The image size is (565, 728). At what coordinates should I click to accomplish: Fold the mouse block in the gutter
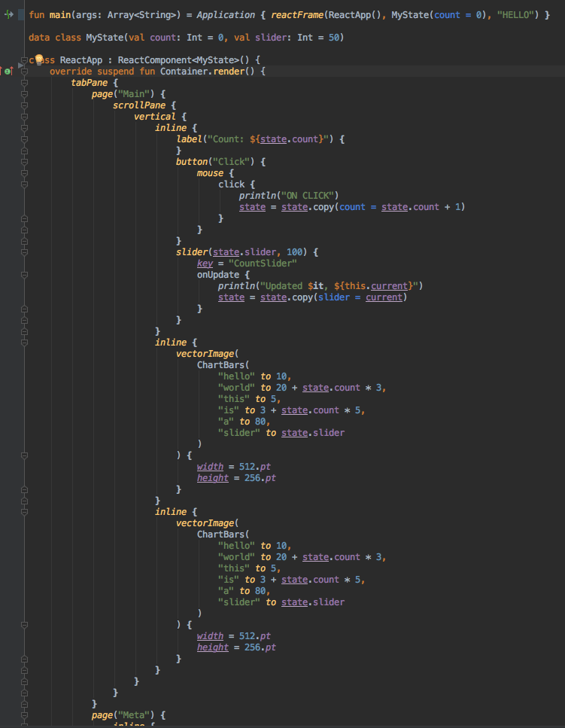(24, 173)
